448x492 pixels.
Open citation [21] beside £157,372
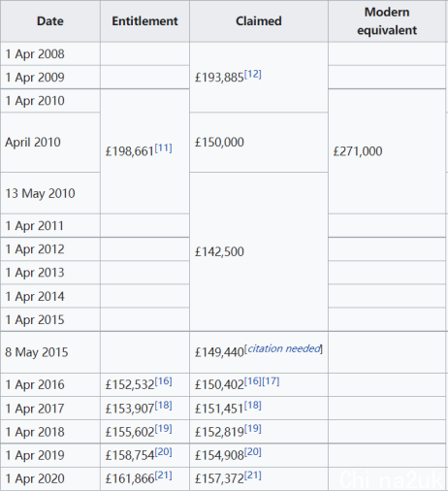point(252,476)
